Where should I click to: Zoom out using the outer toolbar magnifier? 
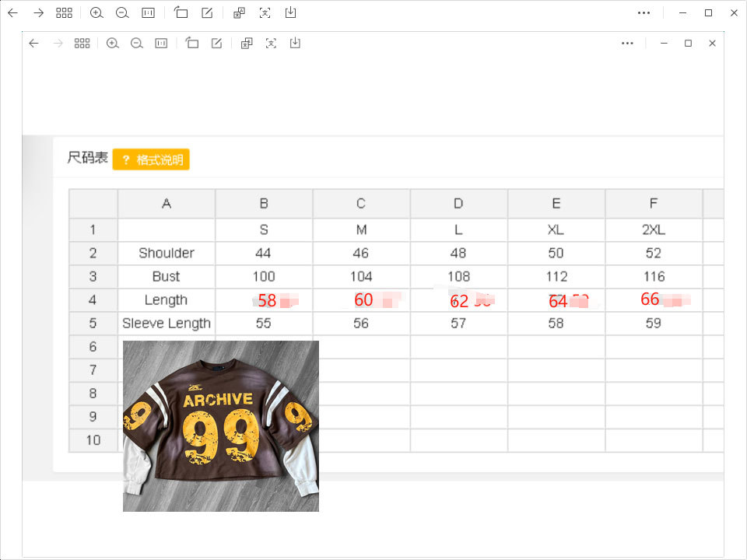(122, 13)
